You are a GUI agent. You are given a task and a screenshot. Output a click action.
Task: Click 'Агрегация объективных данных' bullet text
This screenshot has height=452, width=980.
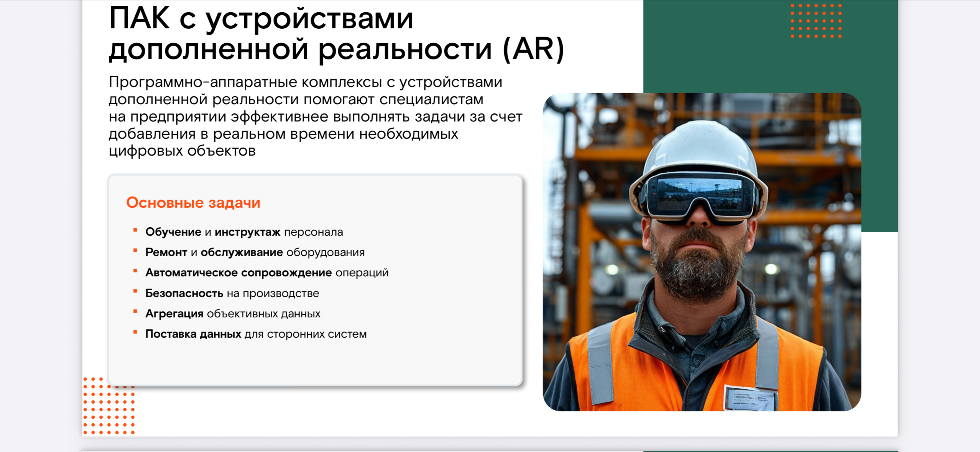233,314
